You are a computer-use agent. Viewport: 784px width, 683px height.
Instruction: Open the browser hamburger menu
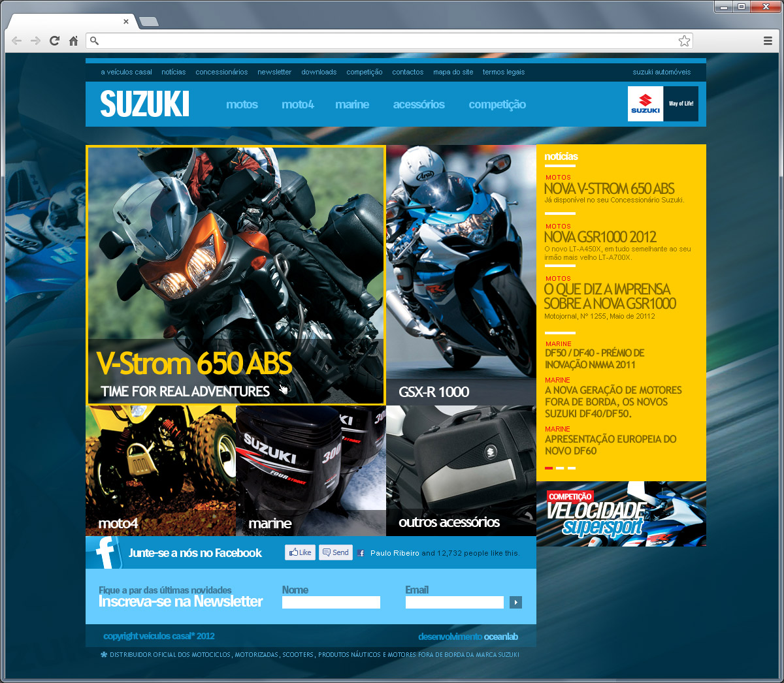coord(768,40)
